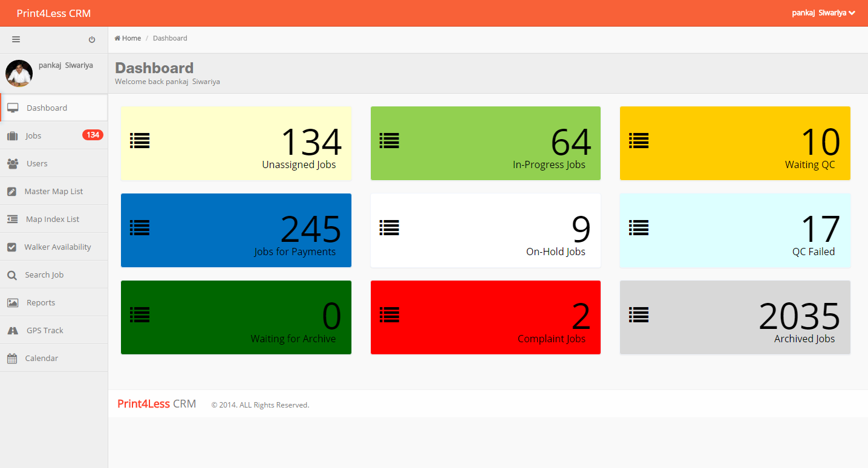Open the Archived Jobs grey tile
This screenshot has height=468, width=868.
click(x=735, y=317)
